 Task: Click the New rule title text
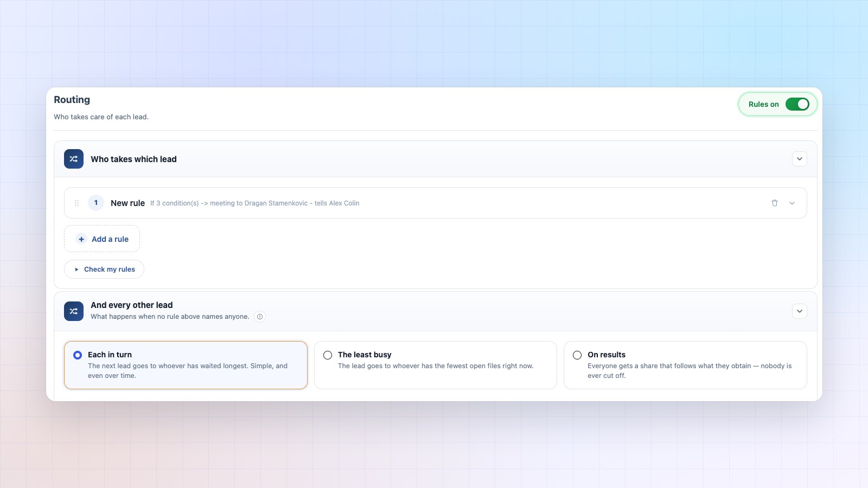[x=127, y=203]
